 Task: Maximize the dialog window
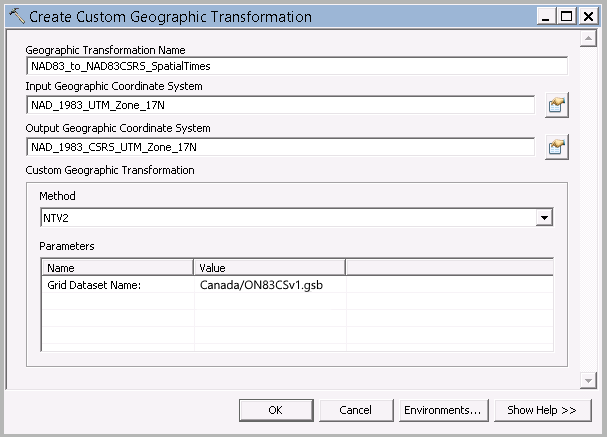tap(565, 17)
